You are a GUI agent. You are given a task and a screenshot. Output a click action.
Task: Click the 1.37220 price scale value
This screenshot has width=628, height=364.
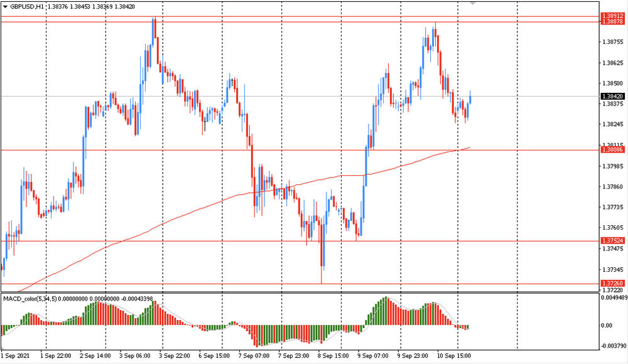click(x=613, y=289)
